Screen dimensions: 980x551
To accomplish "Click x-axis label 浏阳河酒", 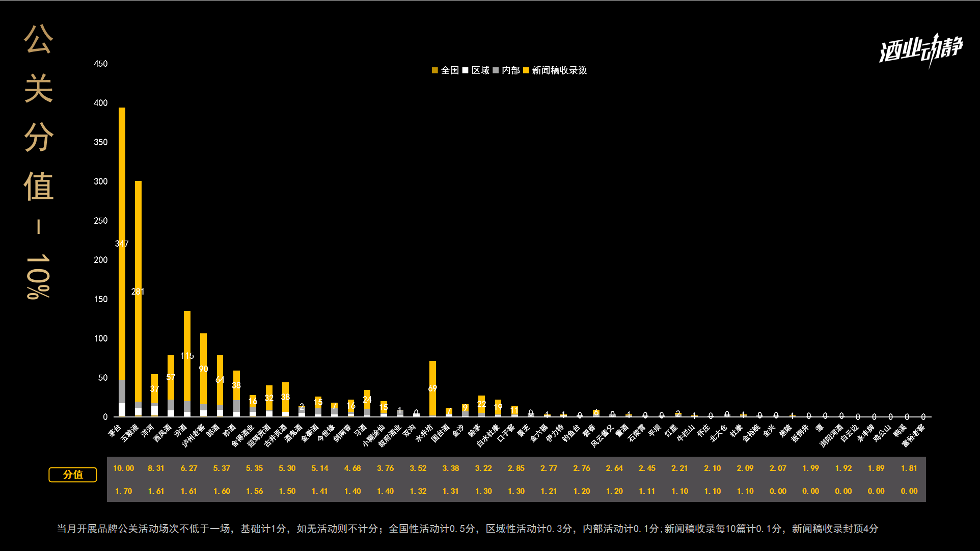I will 831,435.
